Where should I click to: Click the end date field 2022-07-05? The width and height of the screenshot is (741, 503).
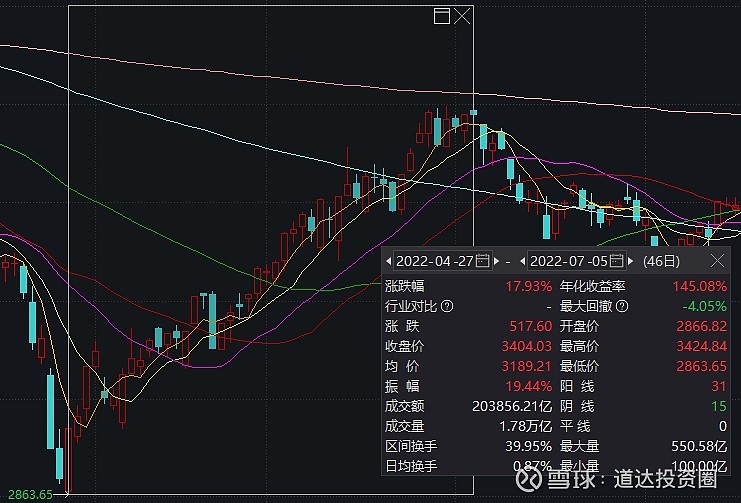(577, 261)
